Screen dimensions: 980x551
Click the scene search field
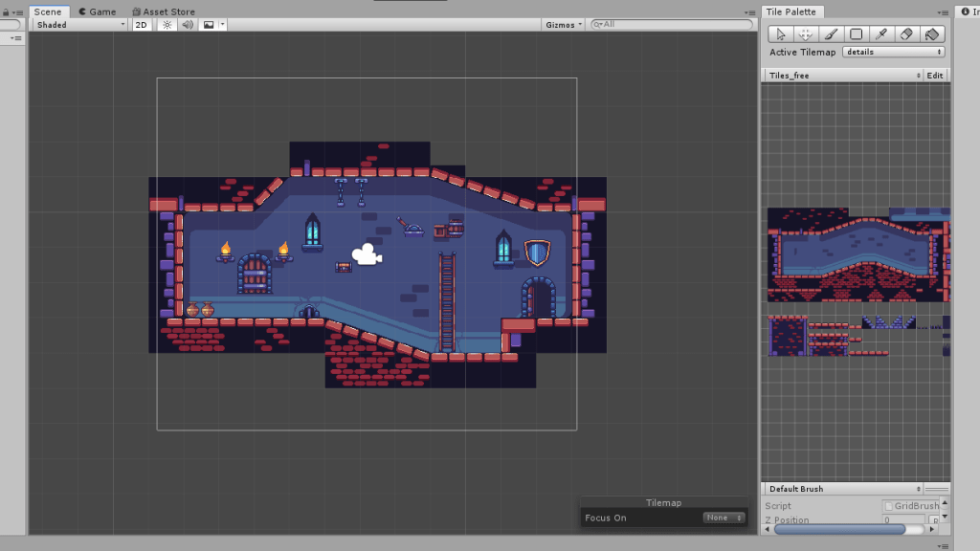coord(670,25)
